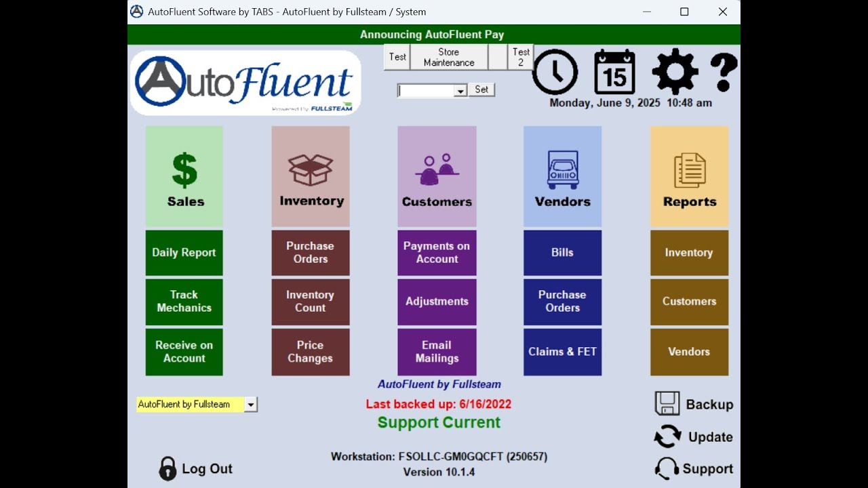Click the date and time text
The height and width of the screenshot is (488, 868).
click(x=631, y=103)
